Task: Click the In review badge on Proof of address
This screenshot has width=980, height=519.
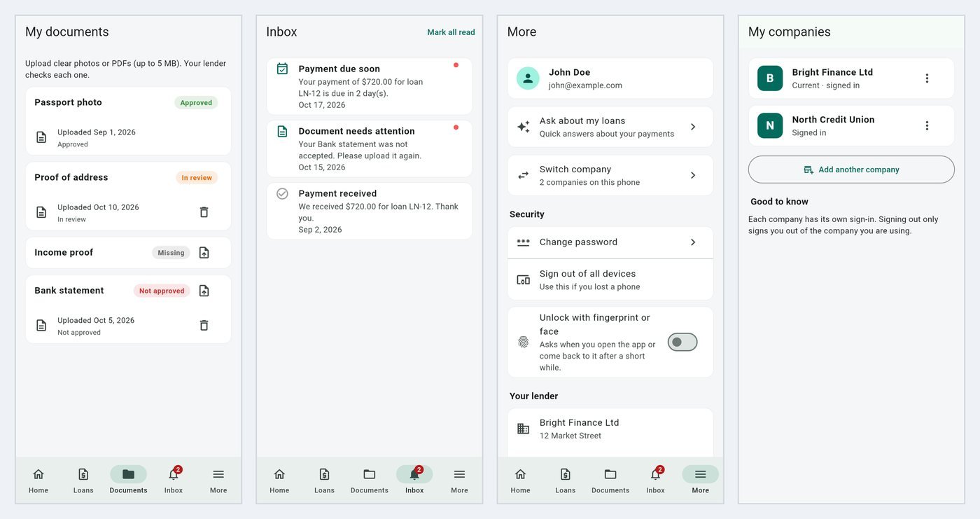Action: tap(197, 178)
